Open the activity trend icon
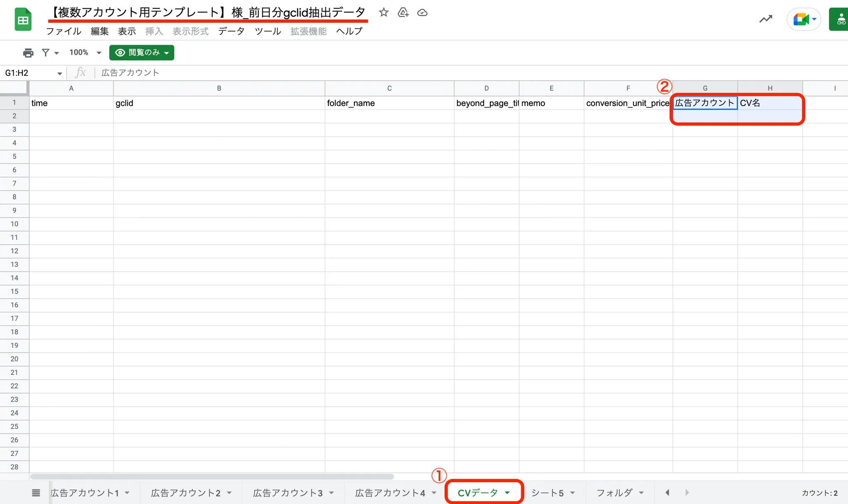Image resolution: width=848 pixels, height=504 pixels. click(x=766, y=19)
